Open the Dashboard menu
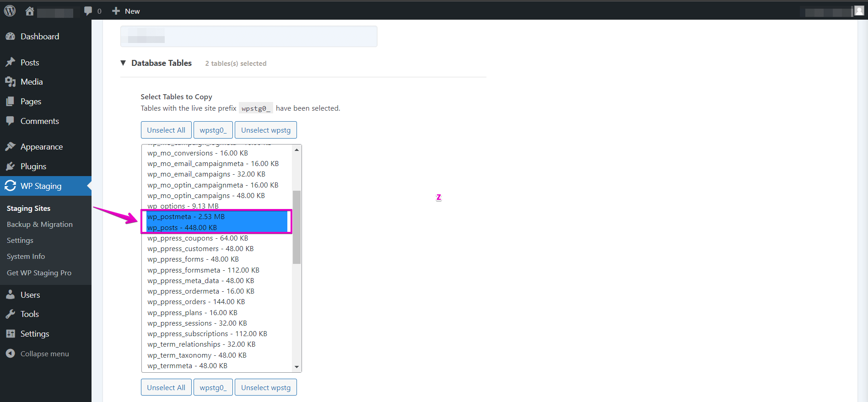The width and height of the screenshot is (868, 402). coord(40,37)
